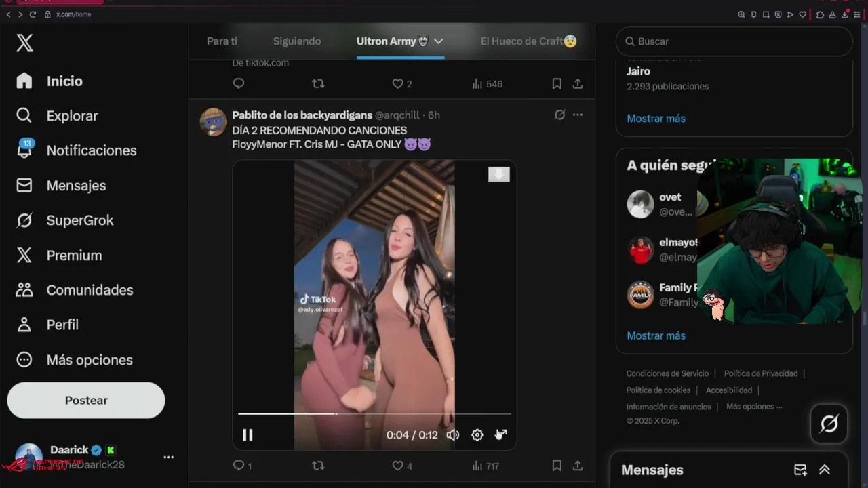The width and height of the screenshot is (868, 488).
Task: View analytics showing 546 views
Action: [488, 84]
